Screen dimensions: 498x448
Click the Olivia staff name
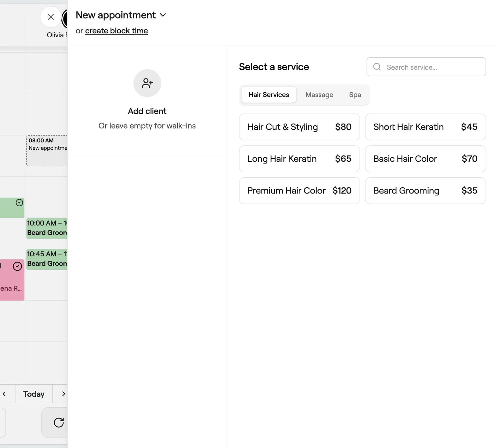tap(57, 35)
